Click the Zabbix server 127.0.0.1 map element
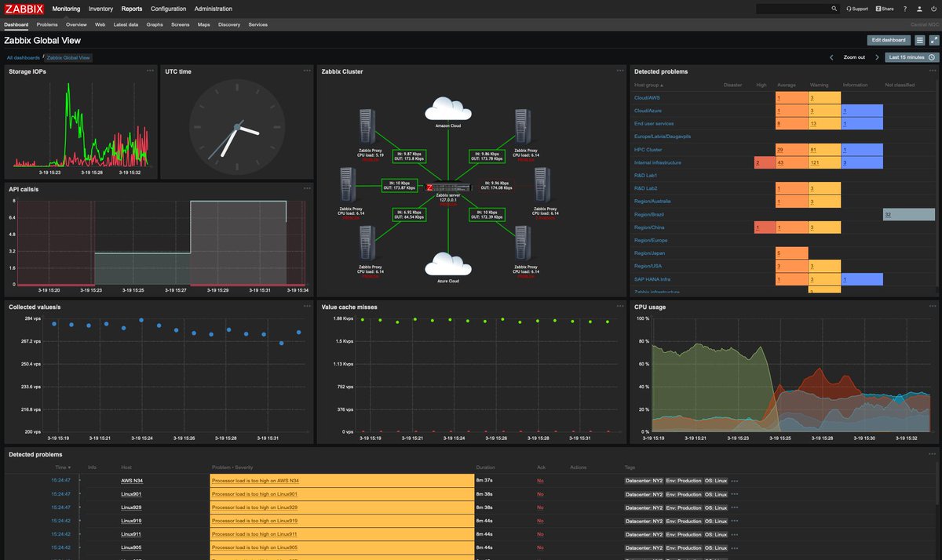The height and width of the screenshot is (560, 942). [447, 188]
